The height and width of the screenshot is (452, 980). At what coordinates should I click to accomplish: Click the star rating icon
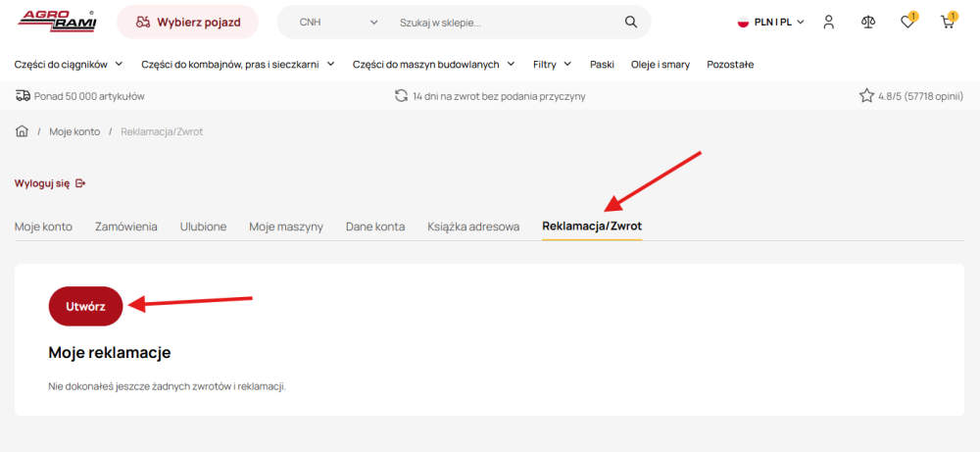coord(866,96)
